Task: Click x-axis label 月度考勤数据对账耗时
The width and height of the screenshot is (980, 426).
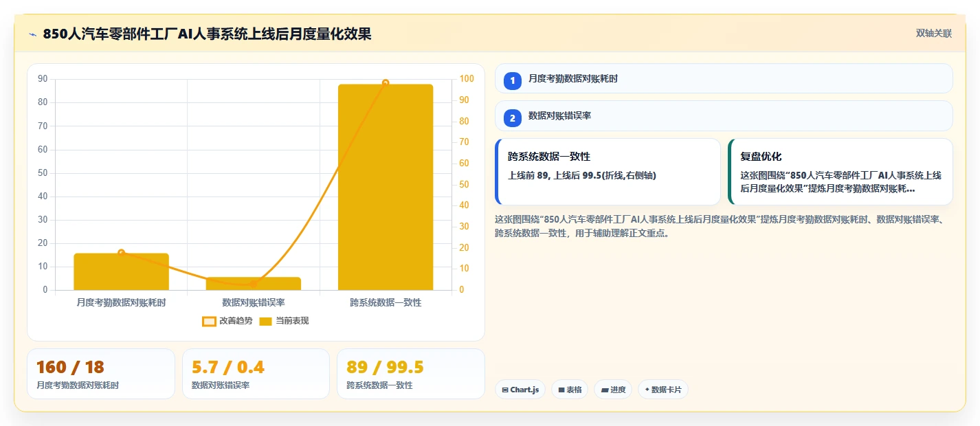Action: point(121,302)
